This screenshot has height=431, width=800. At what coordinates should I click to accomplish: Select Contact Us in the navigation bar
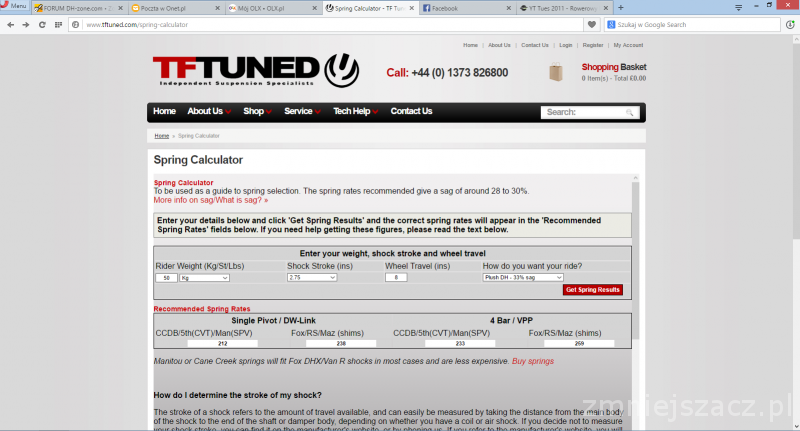[411, 111]
